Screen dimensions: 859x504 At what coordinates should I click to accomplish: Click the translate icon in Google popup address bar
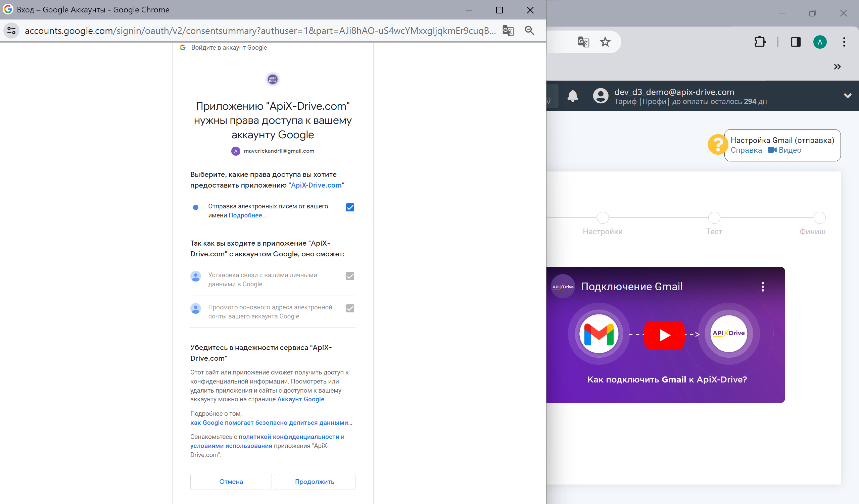[508, 31]
